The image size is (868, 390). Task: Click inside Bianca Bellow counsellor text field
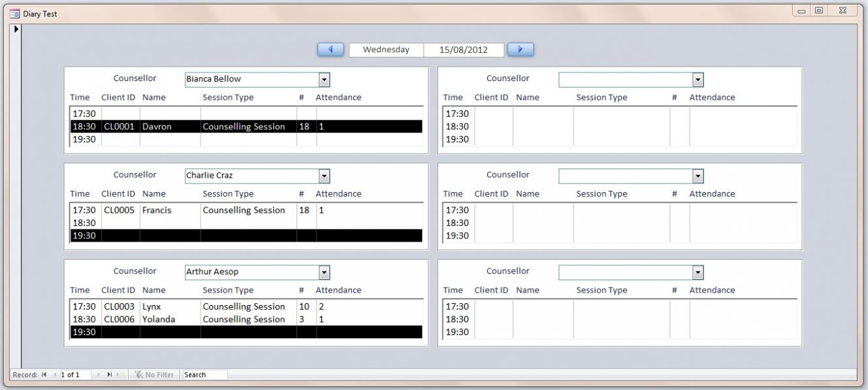point(251,79)
